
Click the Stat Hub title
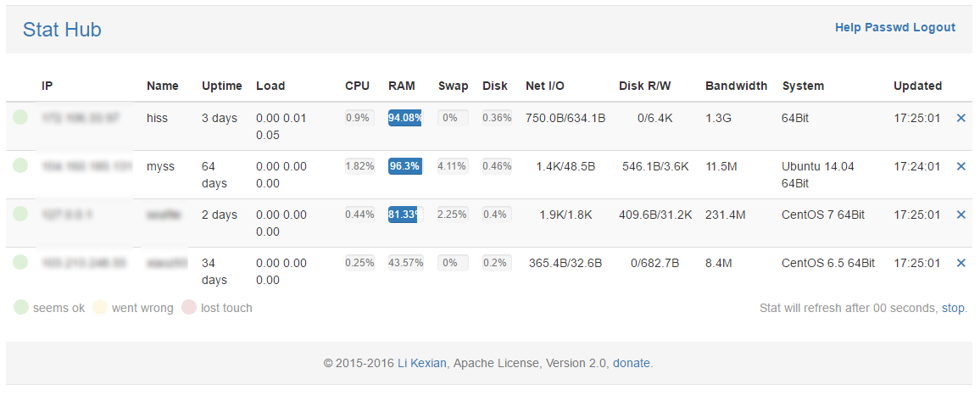pos(62,30)
